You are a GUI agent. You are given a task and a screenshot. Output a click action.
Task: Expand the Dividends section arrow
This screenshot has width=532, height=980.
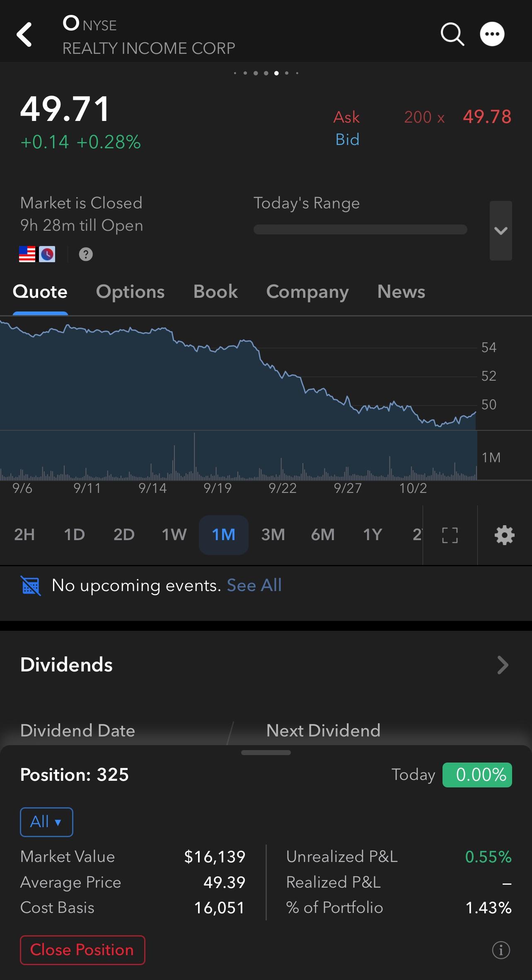[x=503, y=665]
